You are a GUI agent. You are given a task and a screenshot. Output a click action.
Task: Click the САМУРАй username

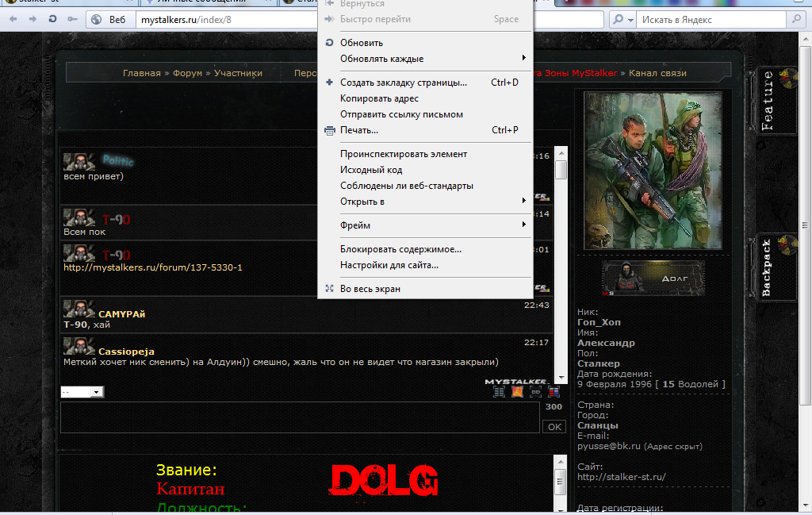click(121, 314)
